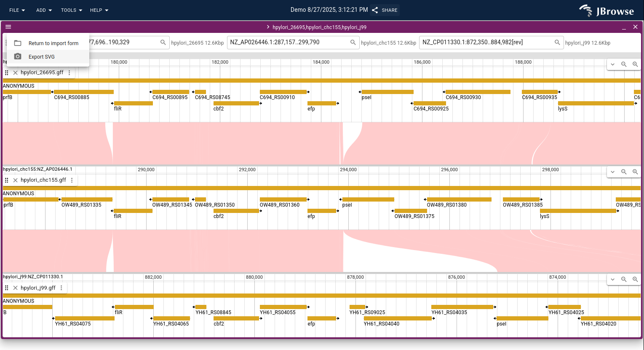Open dropdown chevron for hpylori_26695 row

[613, 65]
